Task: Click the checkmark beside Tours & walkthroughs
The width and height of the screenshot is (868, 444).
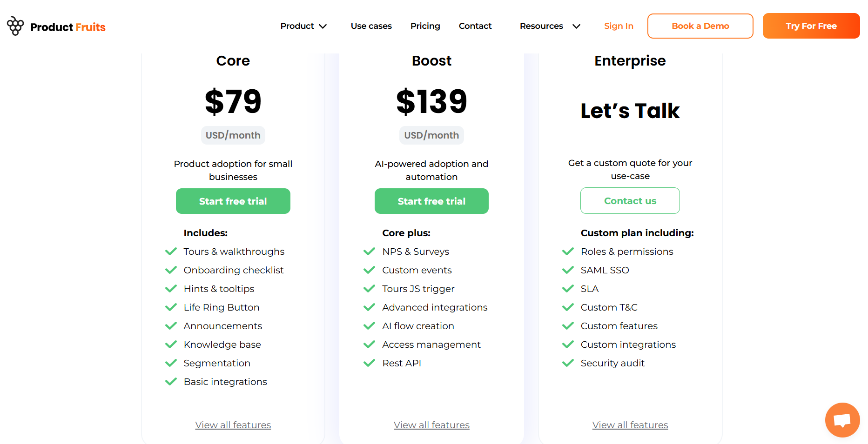Action: tap(171, 252)
